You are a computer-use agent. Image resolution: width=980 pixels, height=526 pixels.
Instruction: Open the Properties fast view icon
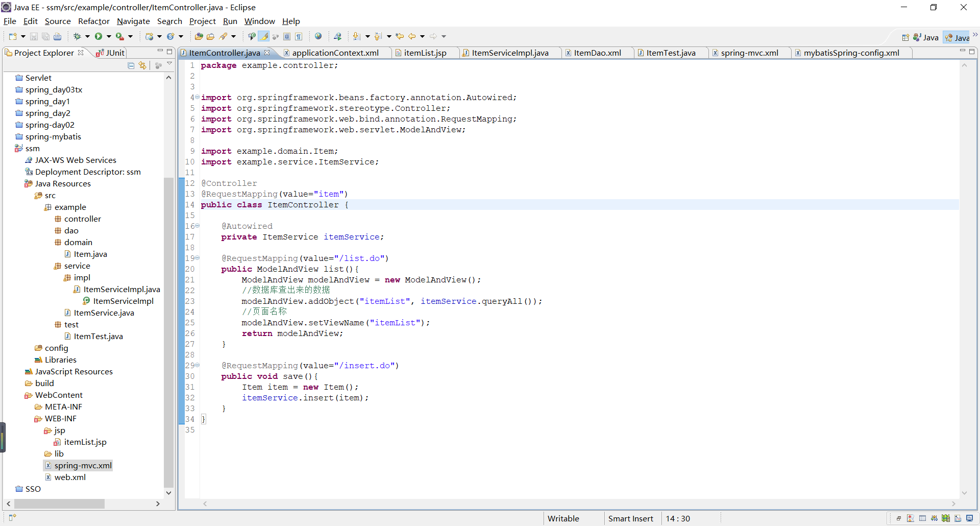[922, 518]
